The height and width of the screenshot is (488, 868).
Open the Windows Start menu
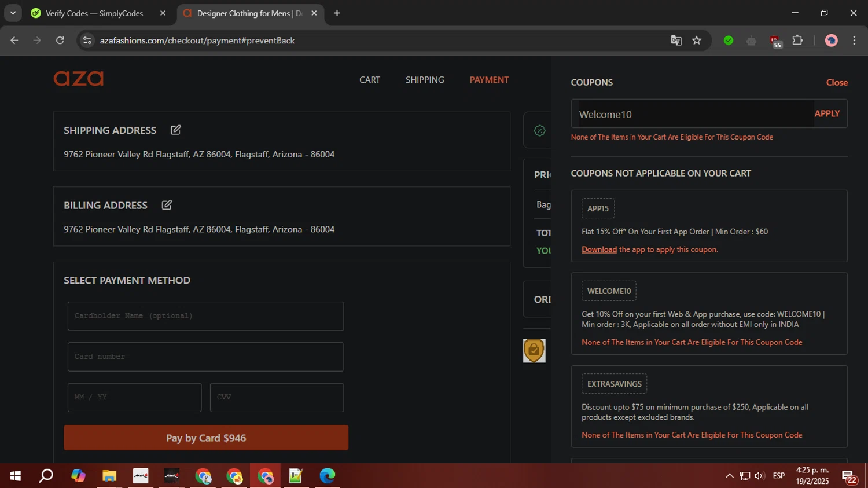click(x=16, y=476)
